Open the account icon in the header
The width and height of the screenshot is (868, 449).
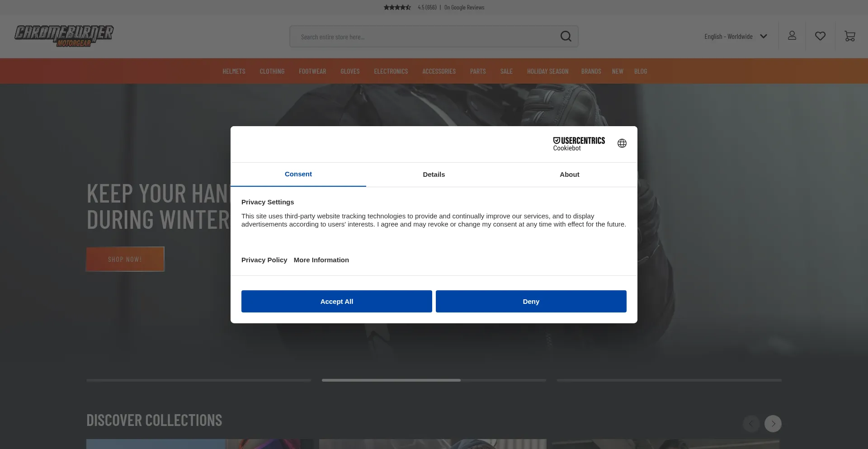point(792,36)
